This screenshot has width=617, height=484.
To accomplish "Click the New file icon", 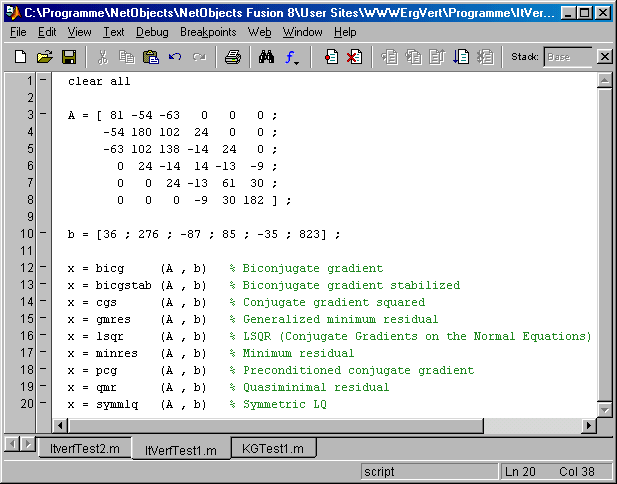I will pos(20,57).
